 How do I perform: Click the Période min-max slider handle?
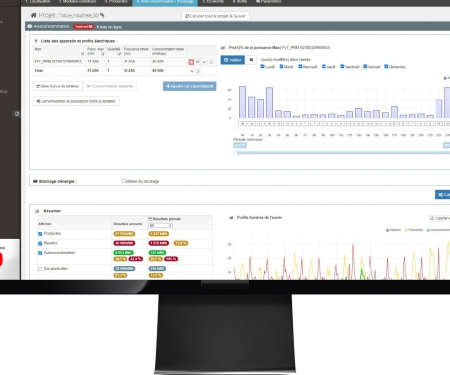point(235,153)
